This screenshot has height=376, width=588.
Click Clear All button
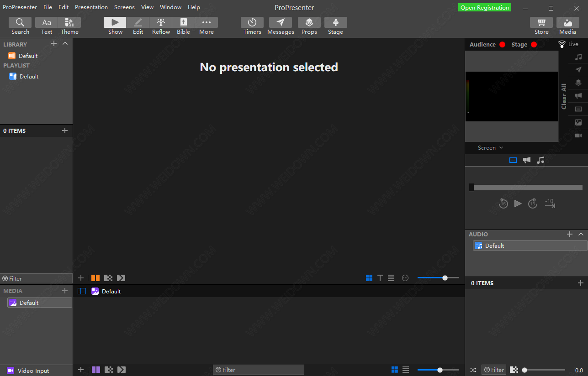tap(564, 96)
